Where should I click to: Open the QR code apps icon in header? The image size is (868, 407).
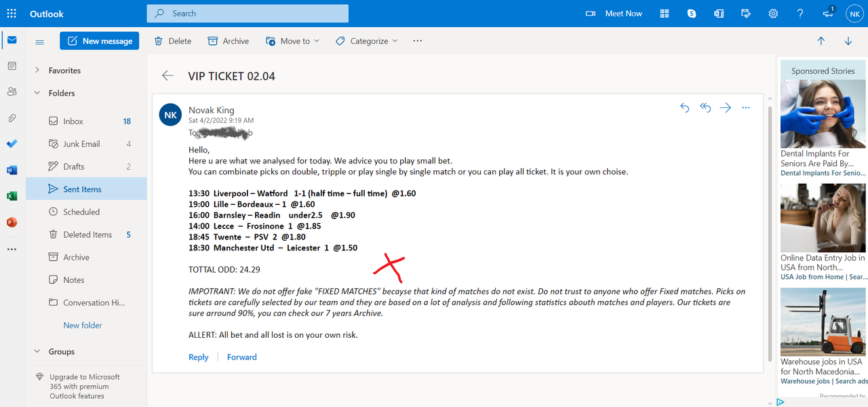click(x=665, y=14)
